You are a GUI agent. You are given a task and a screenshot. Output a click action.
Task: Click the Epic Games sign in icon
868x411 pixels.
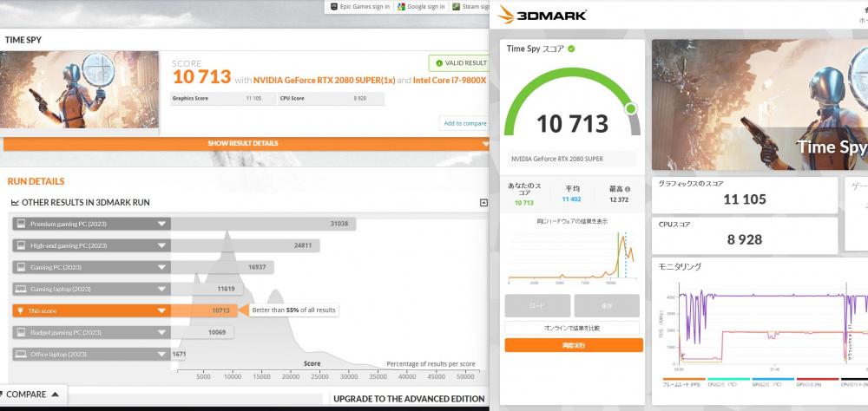(x=333, y=7)
